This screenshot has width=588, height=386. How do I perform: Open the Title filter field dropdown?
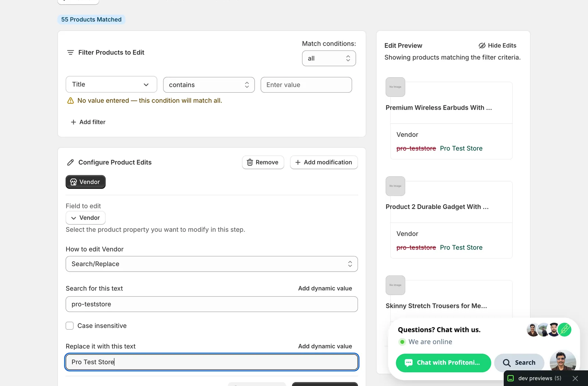[111, 85]
